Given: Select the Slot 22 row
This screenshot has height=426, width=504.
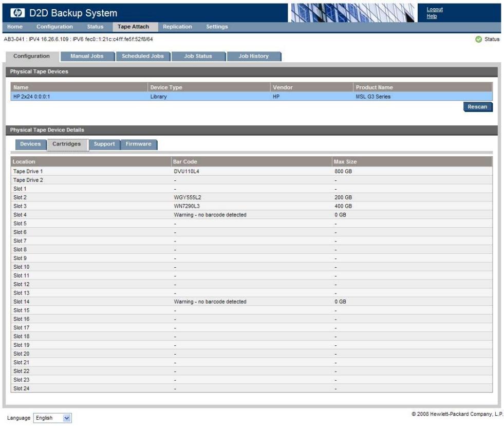Looking at the screenshot, I should (251, 371).
